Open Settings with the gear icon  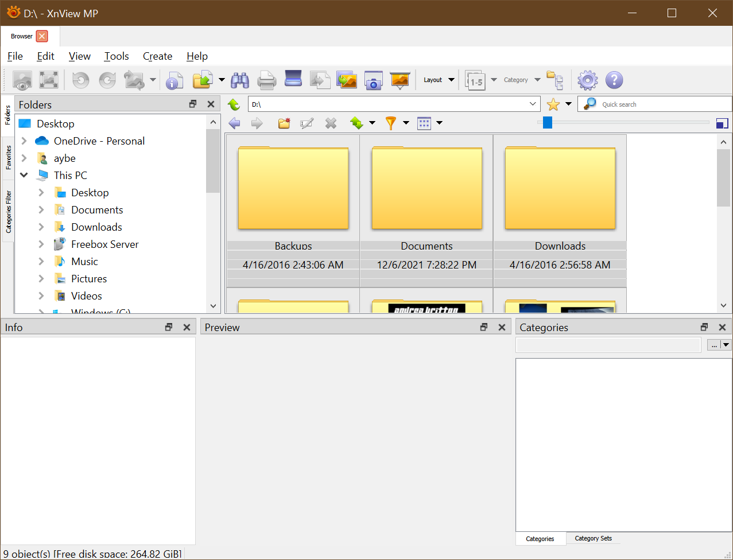[587, 80]
